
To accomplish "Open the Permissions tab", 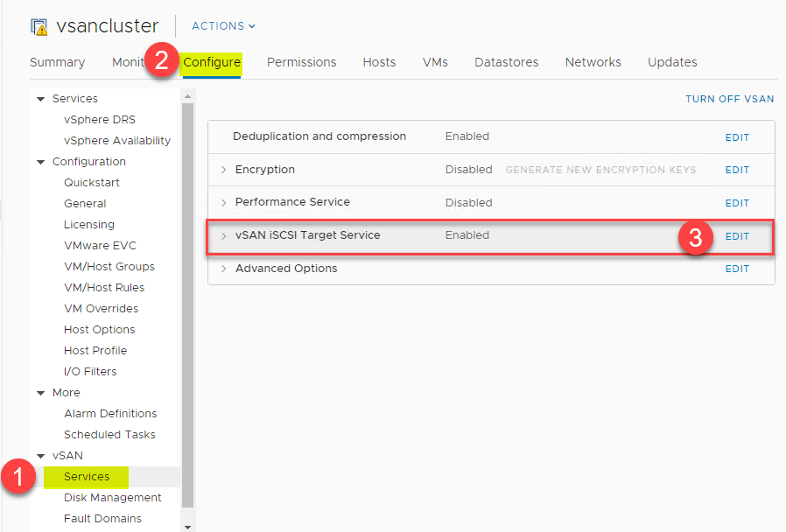I will (x=301, y=62).
